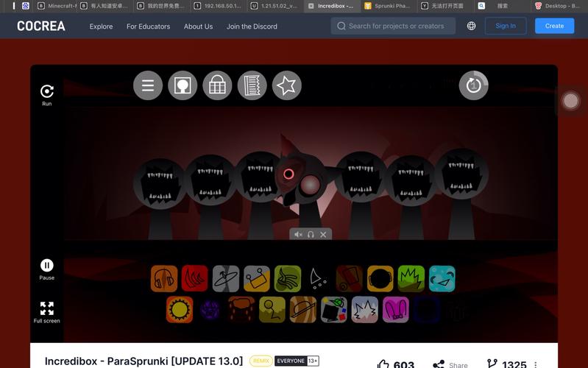The height and width of the screenshot is (368, 588).
Task: Select the pink bunny ears sound icon
Action: pyautogui.click(x=396, y=309)
